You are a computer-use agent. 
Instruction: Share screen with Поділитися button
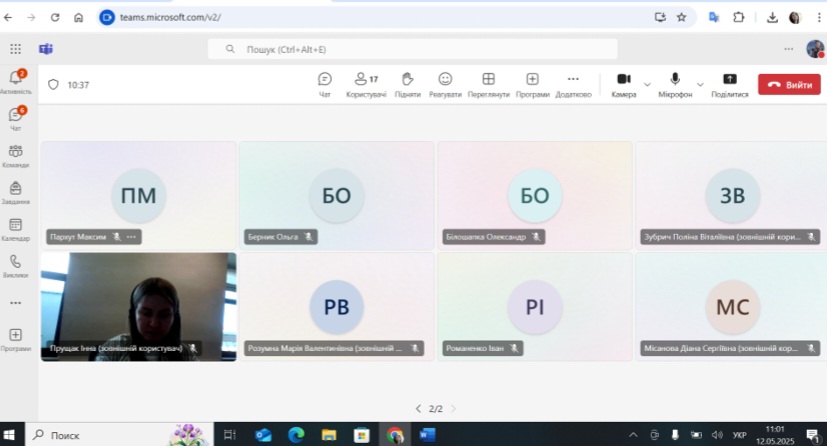(729, 84)
